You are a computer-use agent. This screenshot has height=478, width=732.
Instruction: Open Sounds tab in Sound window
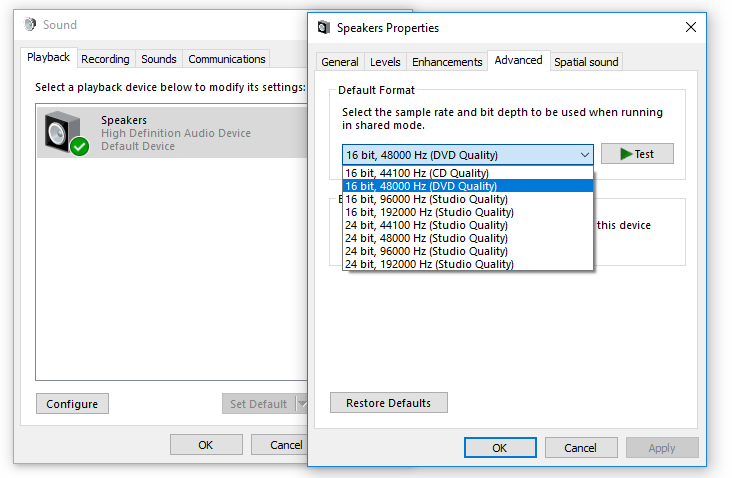[159, 59]
